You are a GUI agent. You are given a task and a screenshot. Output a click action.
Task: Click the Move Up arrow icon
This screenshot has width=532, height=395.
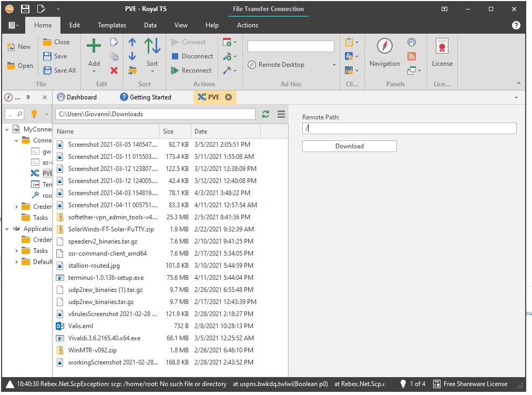132,43
